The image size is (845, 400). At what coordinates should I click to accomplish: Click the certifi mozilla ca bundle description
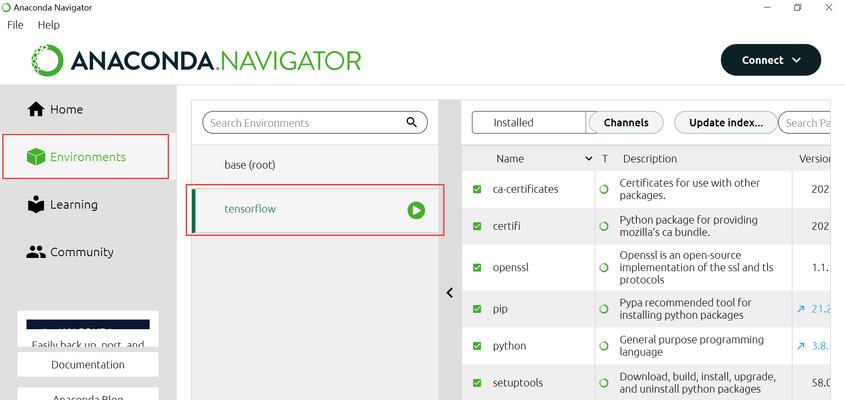pos(688,226)
